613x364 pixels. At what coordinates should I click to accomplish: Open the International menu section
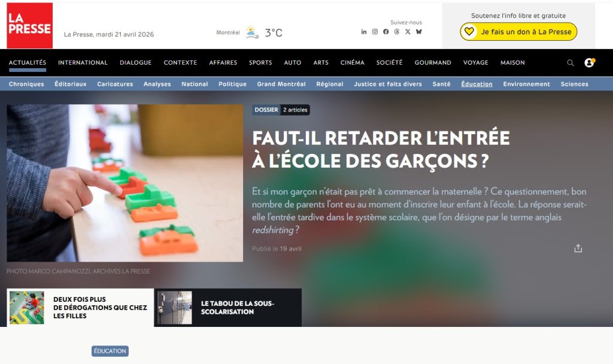[83, 62]
